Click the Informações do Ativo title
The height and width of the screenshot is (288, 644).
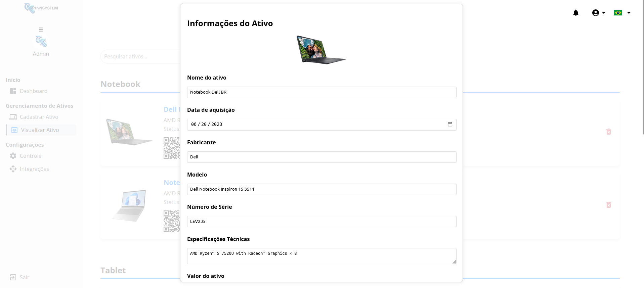point(230,23)
